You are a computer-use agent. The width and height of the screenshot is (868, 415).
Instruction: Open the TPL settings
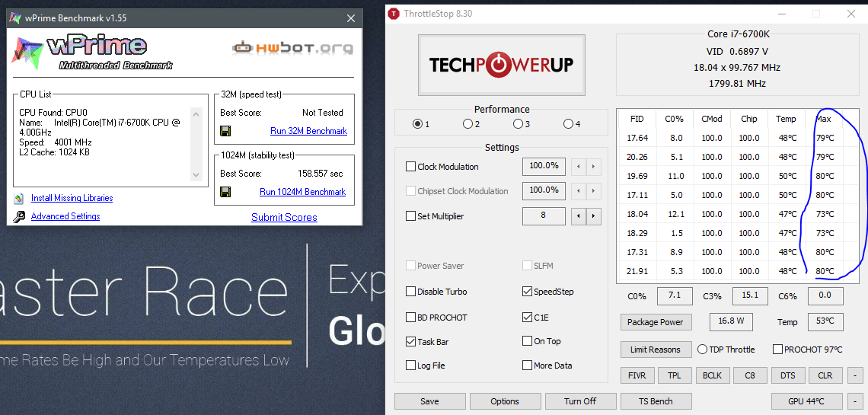675,375
